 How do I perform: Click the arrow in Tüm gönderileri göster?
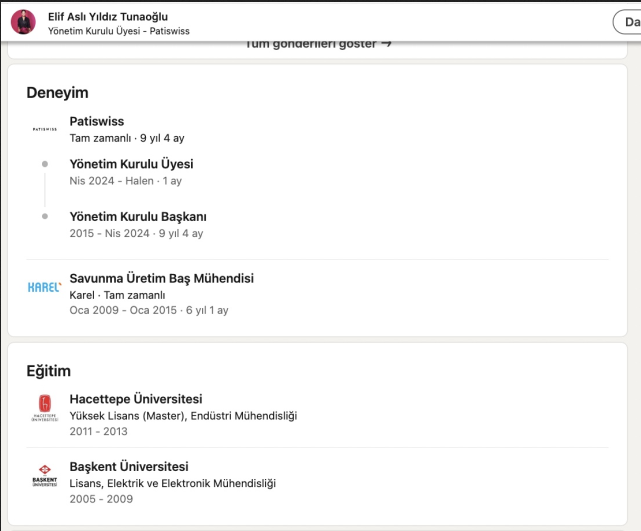coord(386,43)
